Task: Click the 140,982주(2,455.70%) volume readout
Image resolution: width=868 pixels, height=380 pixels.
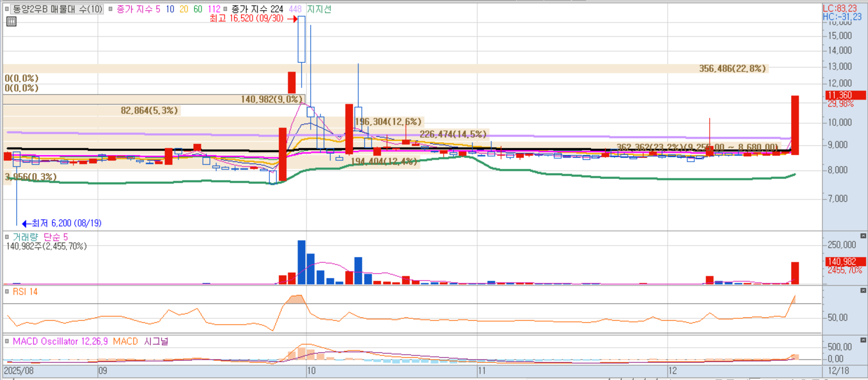Action: coord(46,246)
